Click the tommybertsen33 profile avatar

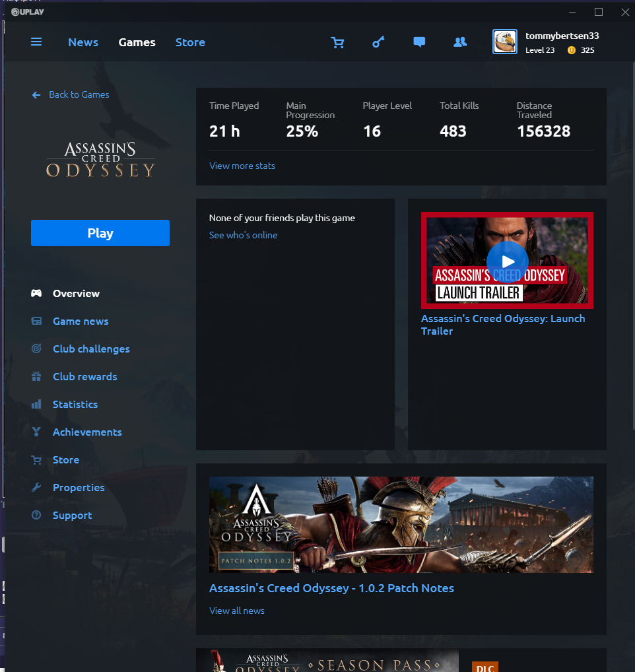(505, 42)
